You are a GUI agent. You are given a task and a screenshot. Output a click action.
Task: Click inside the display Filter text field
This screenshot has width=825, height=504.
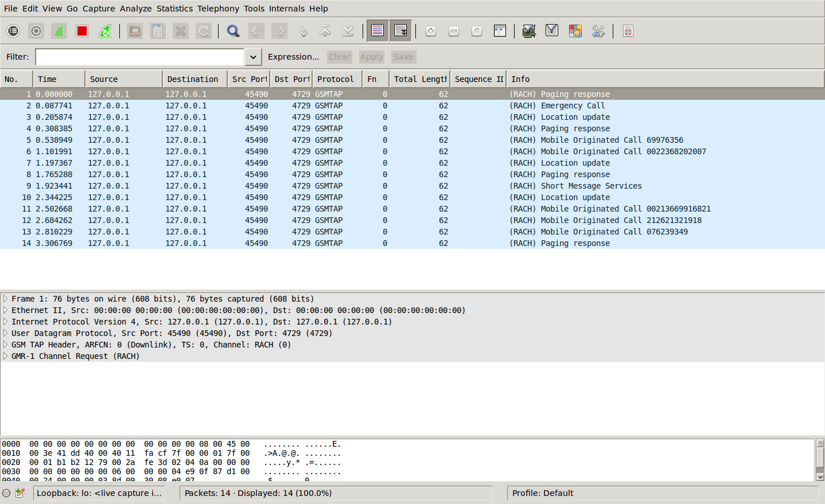pyautogui.click(x=139, y=57)
